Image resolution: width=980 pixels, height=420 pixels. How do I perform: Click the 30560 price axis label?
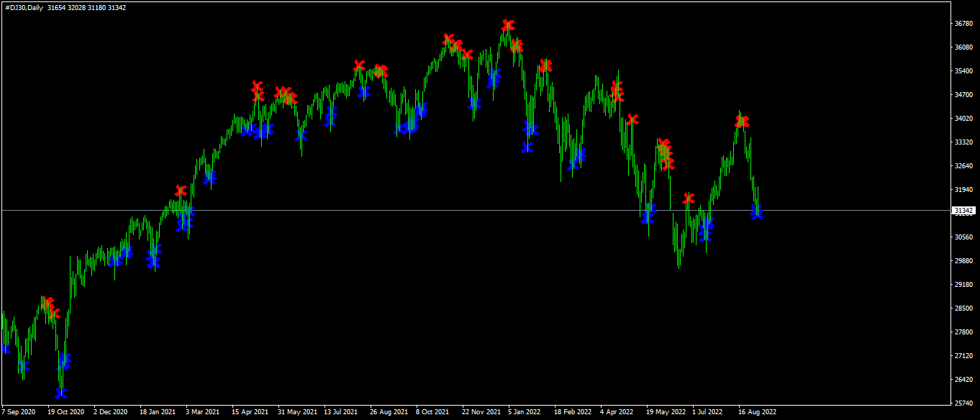pos(963,237)
